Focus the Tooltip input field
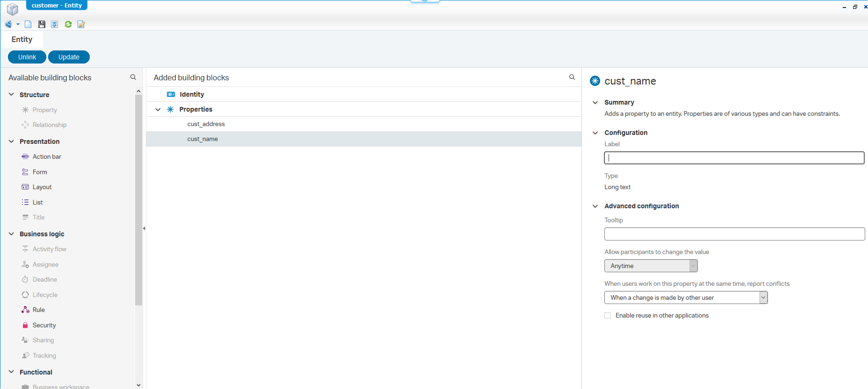This screenshot has width=868, height=389. click(x=734, y=234)
